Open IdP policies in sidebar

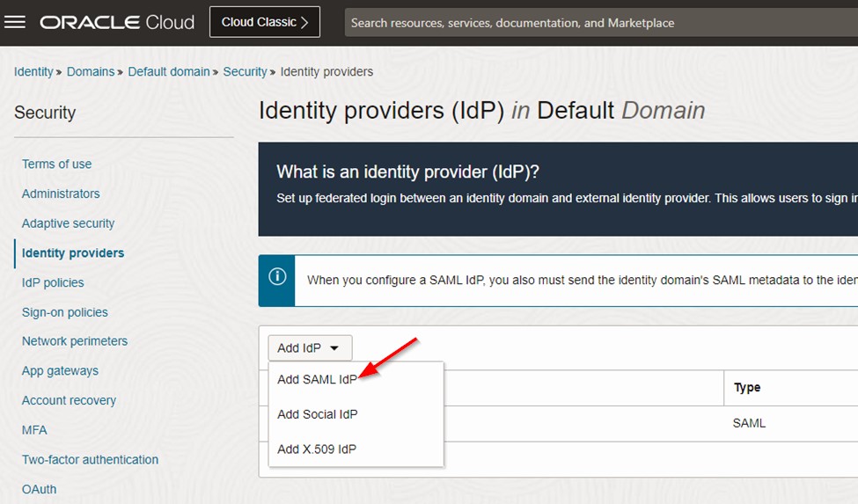click(x=53, y=282)
